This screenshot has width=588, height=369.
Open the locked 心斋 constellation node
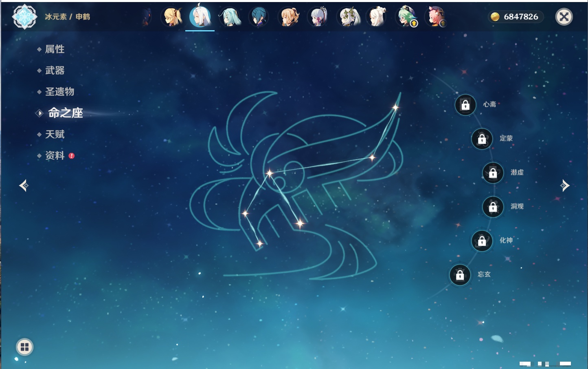465,105
